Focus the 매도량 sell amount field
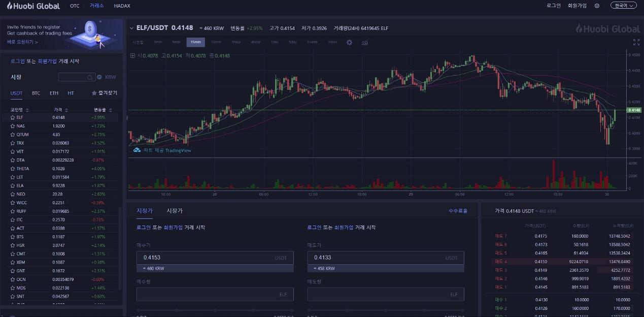Screen dimensions: 644x317 tap(386, 294)
